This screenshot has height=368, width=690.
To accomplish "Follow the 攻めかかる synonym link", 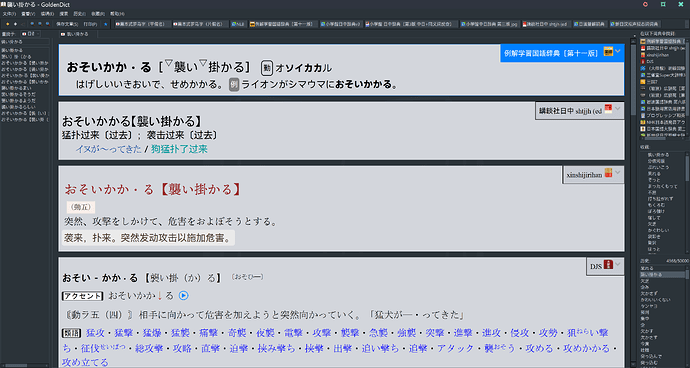I will point(587,349).
